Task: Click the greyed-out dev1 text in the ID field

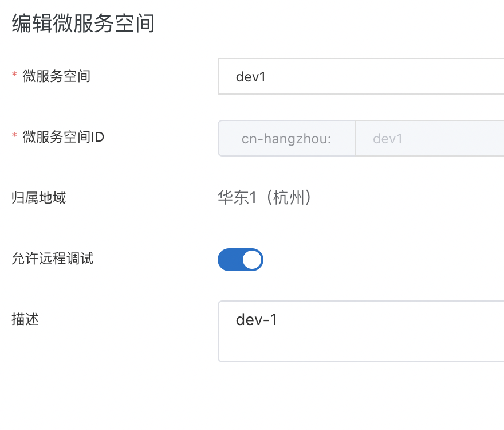Action: (x=388, y=139)
